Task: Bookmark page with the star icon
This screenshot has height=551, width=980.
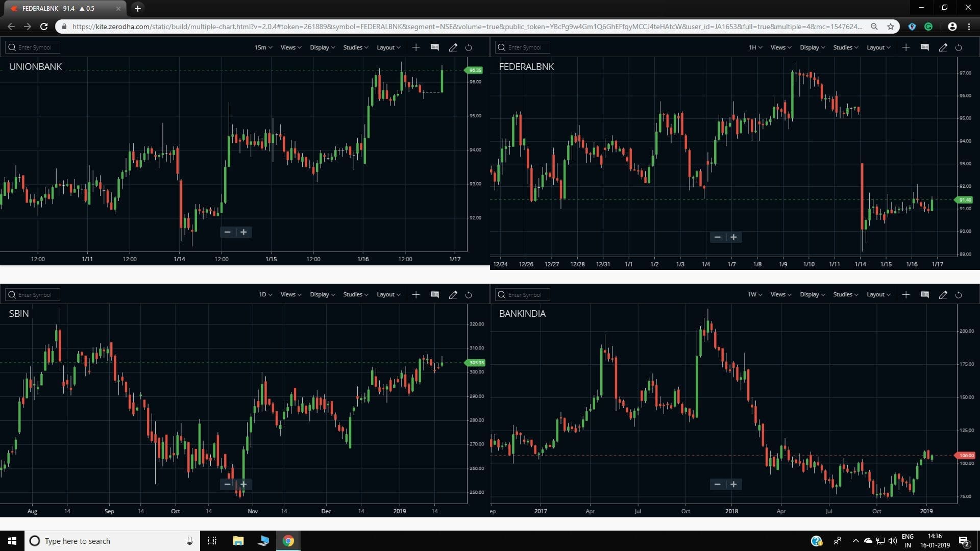Action: coord(891,27)
